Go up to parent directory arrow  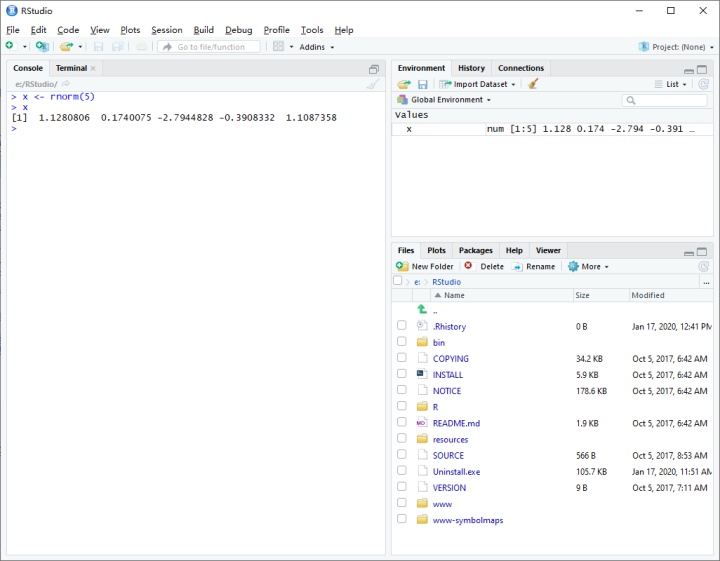click(422, 309)
